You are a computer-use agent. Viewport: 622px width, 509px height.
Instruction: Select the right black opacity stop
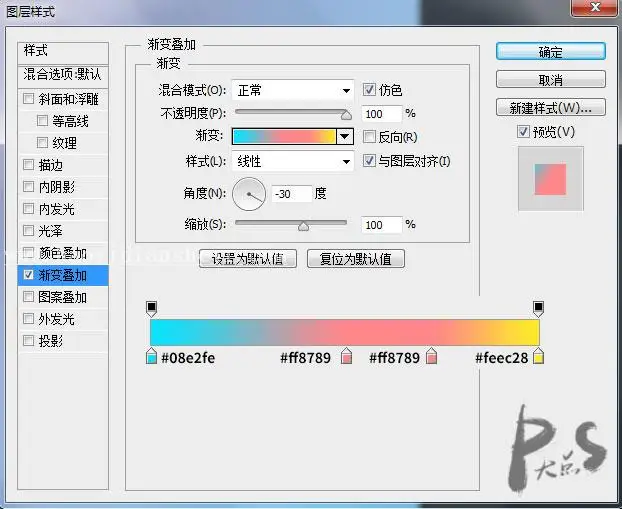click(x=538, y=309)
